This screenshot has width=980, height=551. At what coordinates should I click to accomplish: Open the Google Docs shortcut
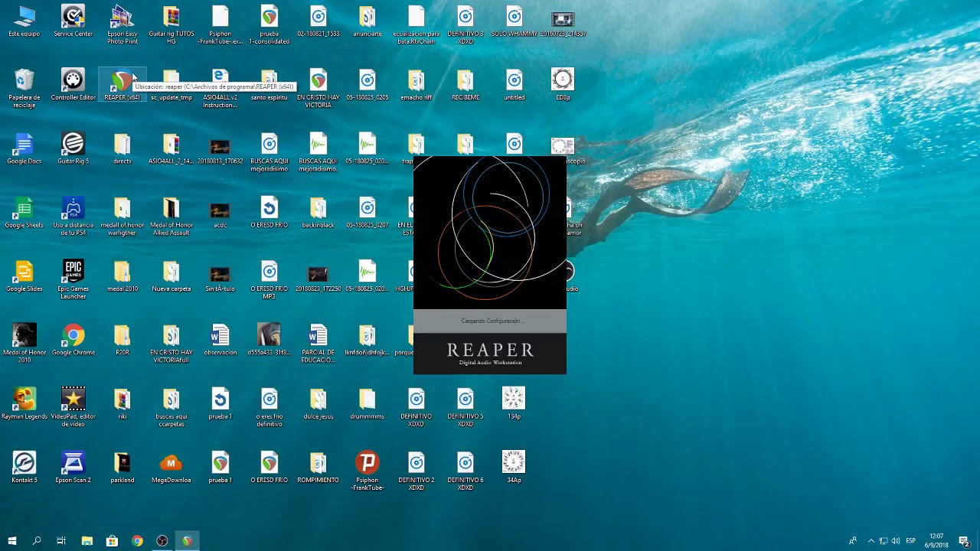pyautogui.click(x=24, y=148)
